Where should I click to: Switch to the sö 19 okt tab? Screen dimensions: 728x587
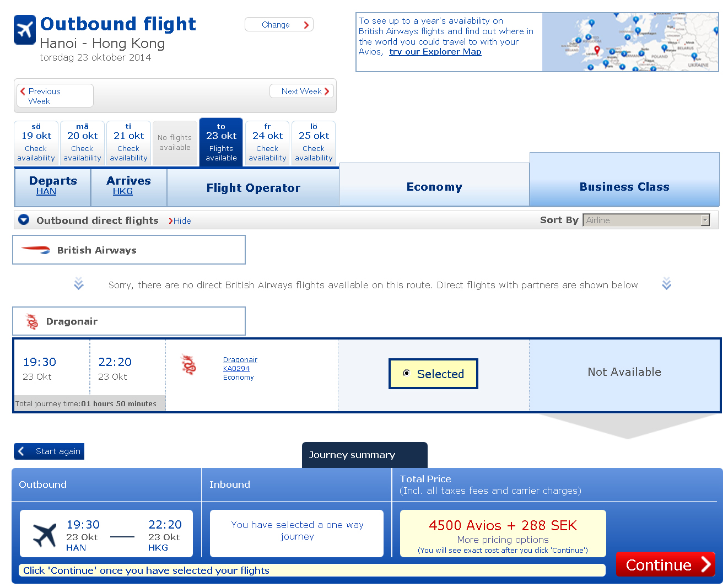point(36,142)
